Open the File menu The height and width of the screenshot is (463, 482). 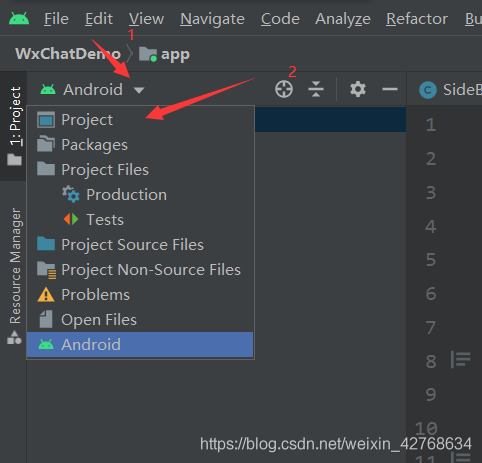click(x=56, y=19)
